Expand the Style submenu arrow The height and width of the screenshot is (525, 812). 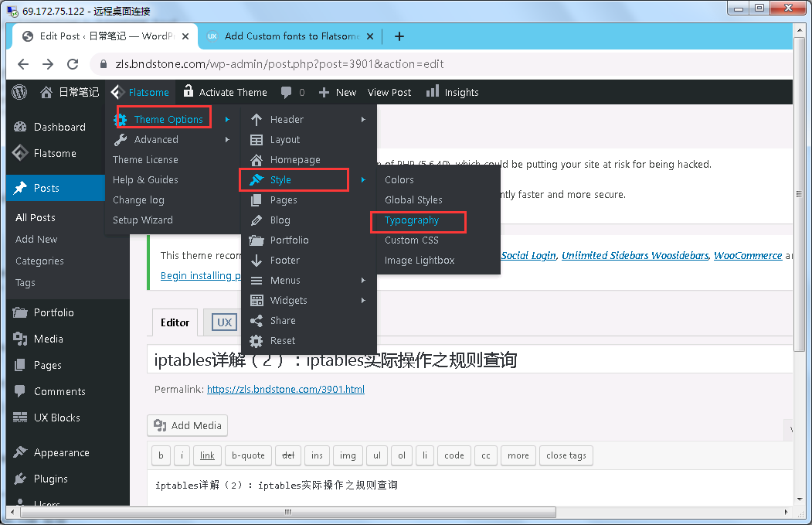click(364, 180)
